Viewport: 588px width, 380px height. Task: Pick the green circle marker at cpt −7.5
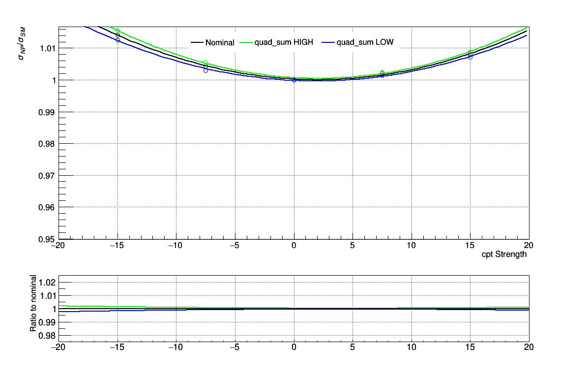(x=206, y=63)
